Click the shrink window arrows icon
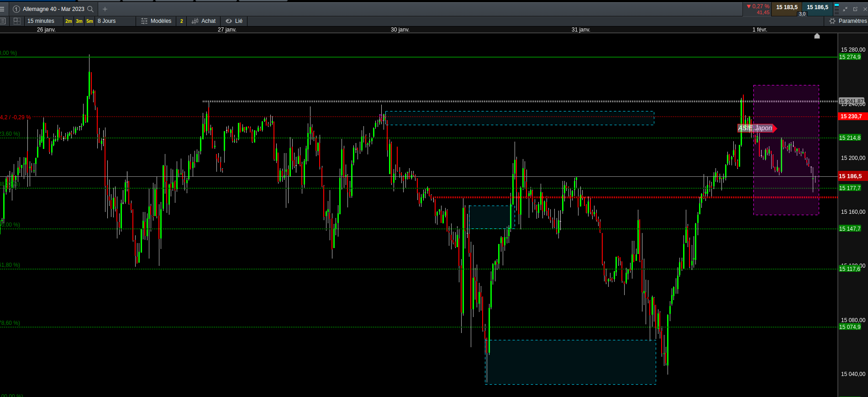This screenshot has height=397, width=868. (845, 9)
